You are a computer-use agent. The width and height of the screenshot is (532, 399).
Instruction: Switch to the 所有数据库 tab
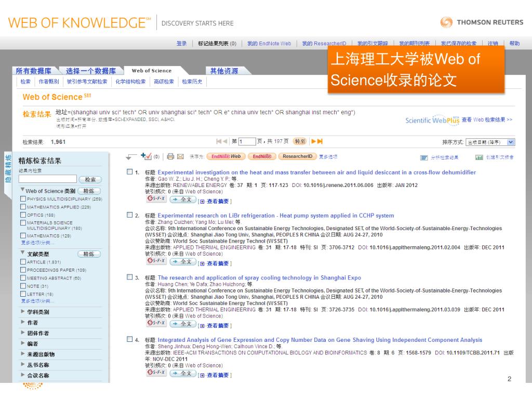click(x=34, y=71)
